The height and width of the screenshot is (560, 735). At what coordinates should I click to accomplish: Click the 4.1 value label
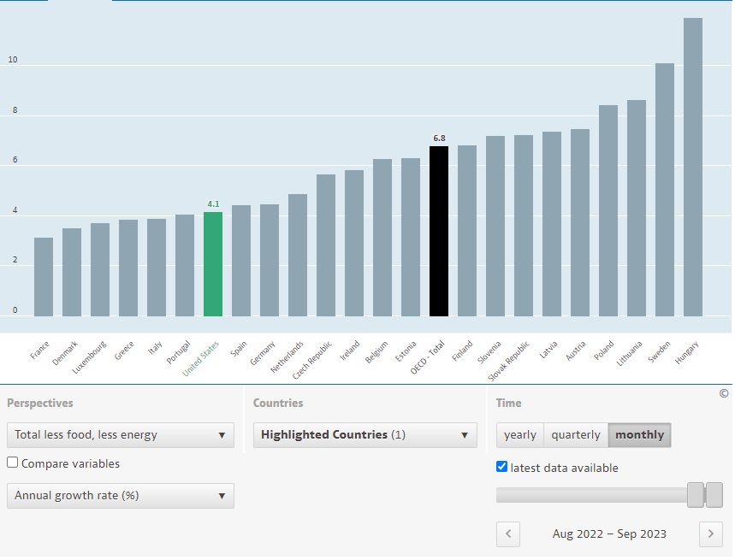[214, 204]
